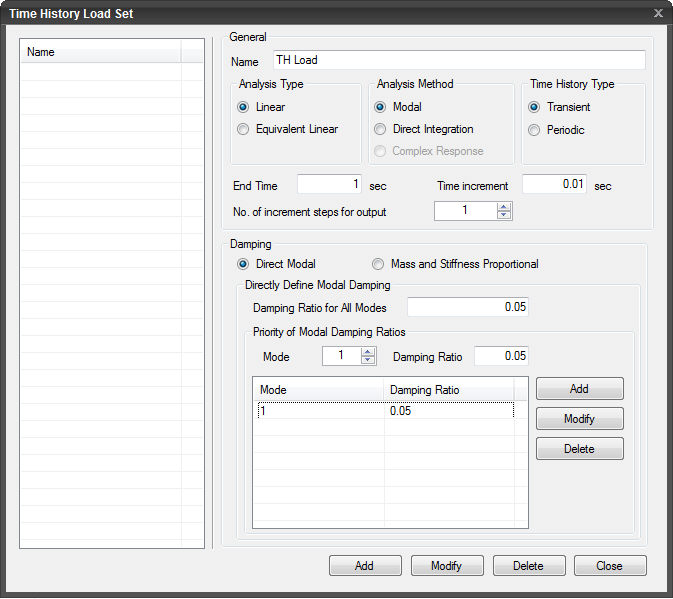The height and width of the screenshot is (599, 673).
Task: Select the Modal analysis method
Action: [x=381, y=107]
